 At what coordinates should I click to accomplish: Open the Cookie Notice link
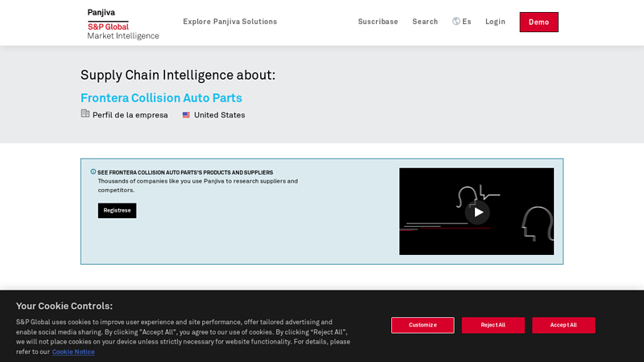tap(73, 352)
